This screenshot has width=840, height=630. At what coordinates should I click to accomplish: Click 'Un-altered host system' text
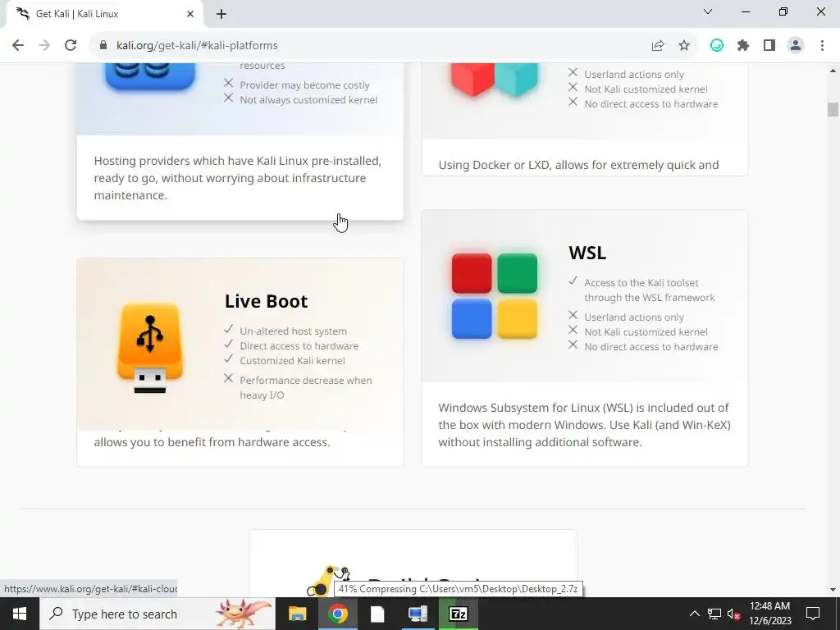pos(293,331)
